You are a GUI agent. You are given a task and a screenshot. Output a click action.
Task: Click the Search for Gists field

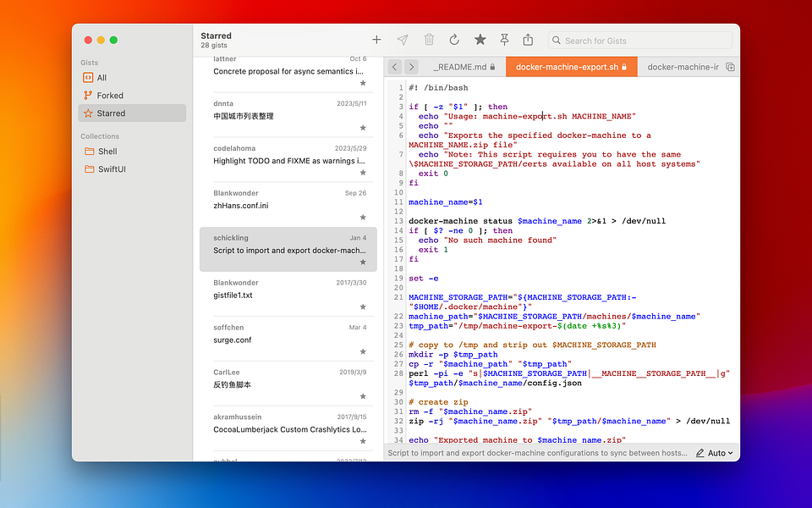click(639, 40)
